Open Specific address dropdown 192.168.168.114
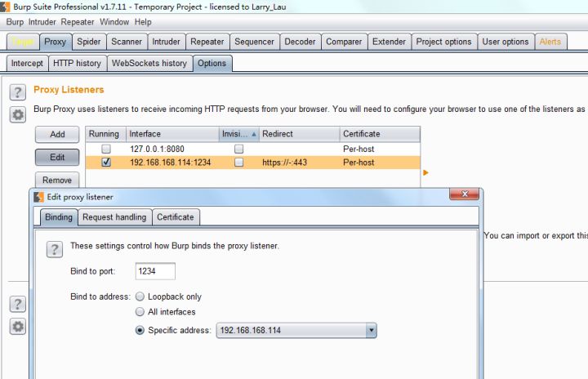The width and height of the screenshot is (588, 379). click(x=296, y=330)
